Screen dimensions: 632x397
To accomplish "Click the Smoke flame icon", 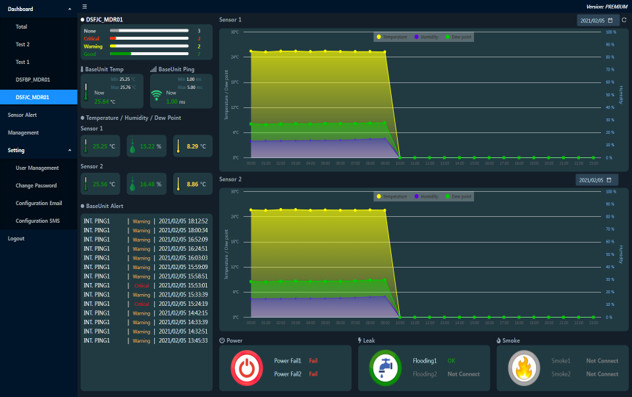I will [524, 368].
